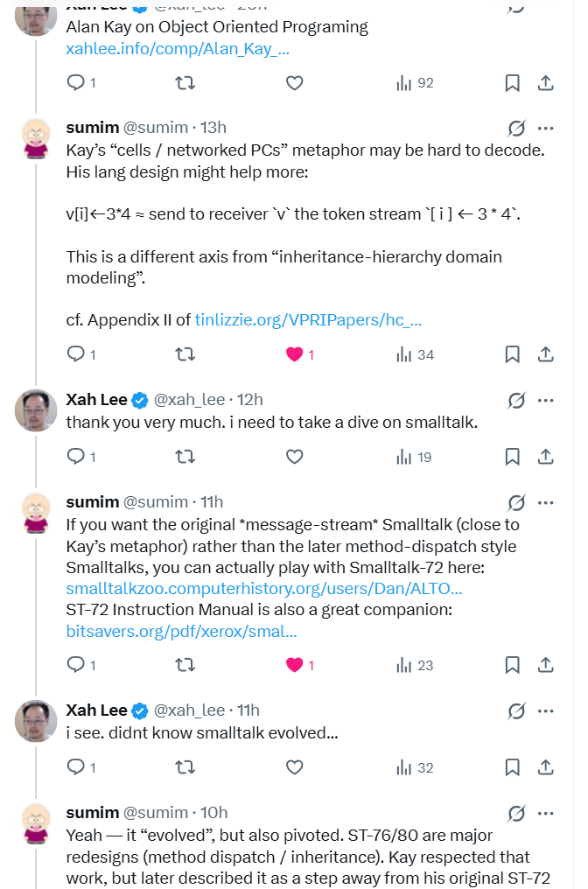
Task: Open bitsavers.org ST-72 manual link
Action: (x=181, y=631)
